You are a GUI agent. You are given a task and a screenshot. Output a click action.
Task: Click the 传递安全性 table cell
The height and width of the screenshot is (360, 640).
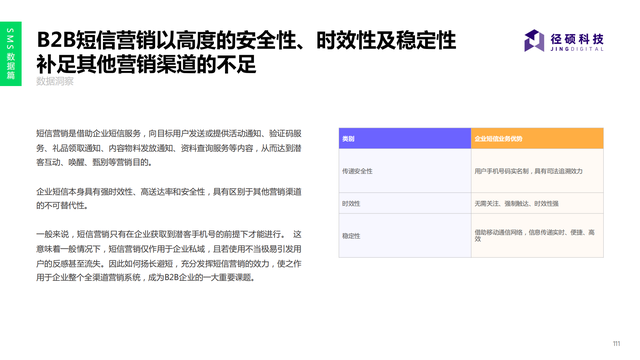point(405,171)
